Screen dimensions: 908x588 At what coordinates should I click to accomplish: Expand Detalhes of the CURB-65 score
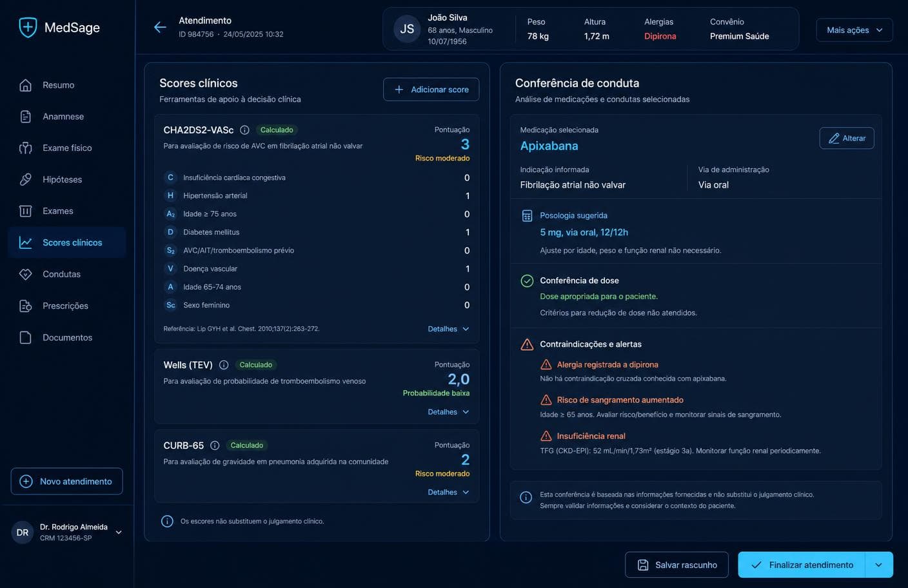click(x=448, y=492)
